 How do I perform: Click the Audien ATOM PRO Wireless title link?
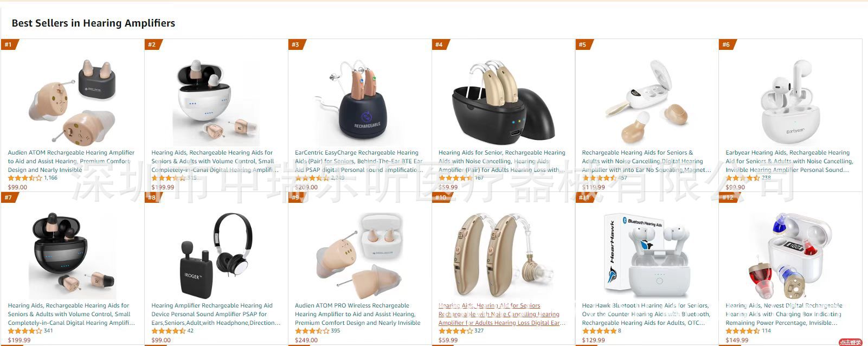(357, 314)
